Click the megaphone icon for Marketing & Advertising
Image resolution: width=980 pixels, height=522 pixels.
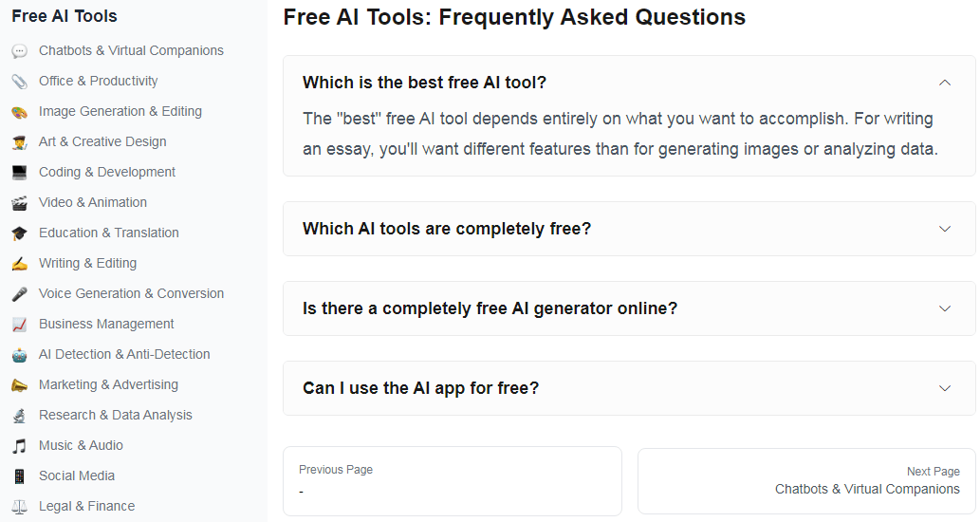(x=19, y=385)
